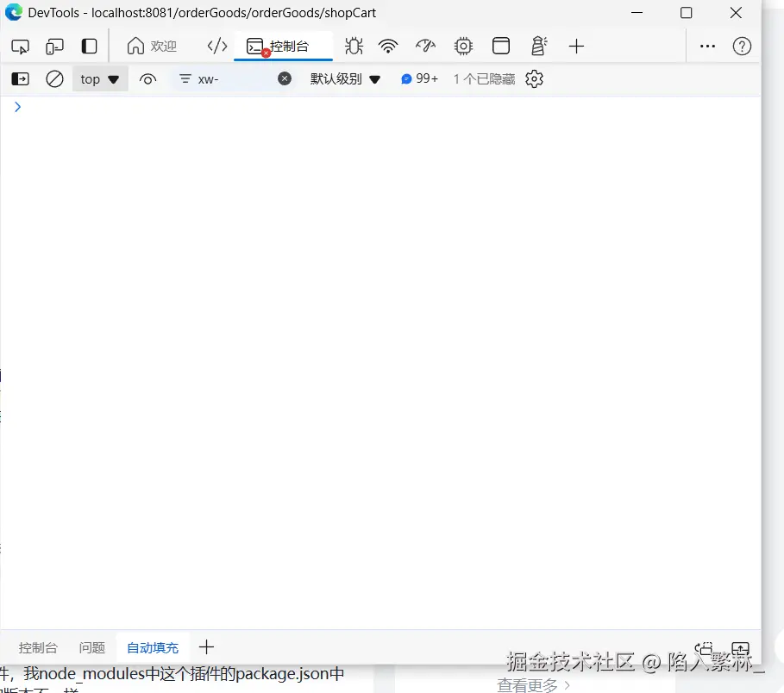Toggle live expression eye icon
Screen dimensions: 784x693
[x=147, y=79]
